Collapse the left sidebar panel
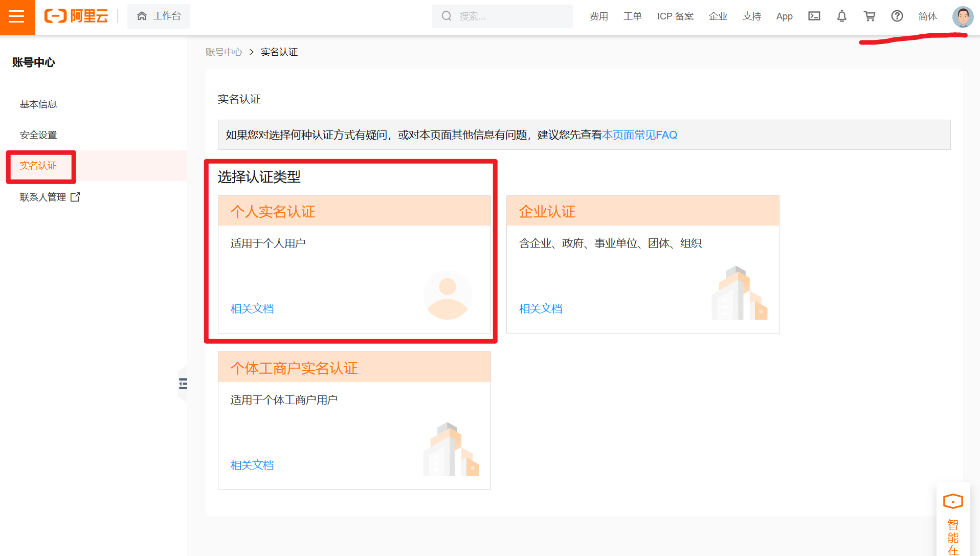 [183, 384]
